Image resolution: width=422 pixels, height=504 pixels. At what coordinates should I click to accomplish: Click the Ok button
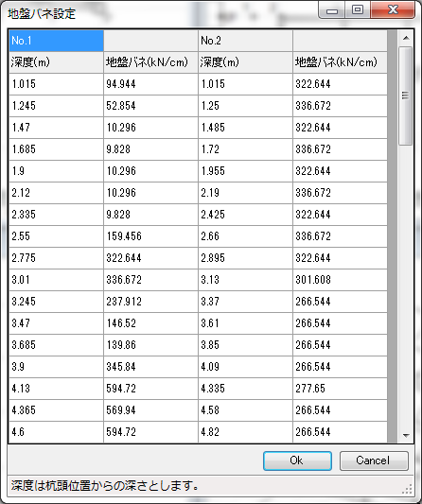click(297, 461)
